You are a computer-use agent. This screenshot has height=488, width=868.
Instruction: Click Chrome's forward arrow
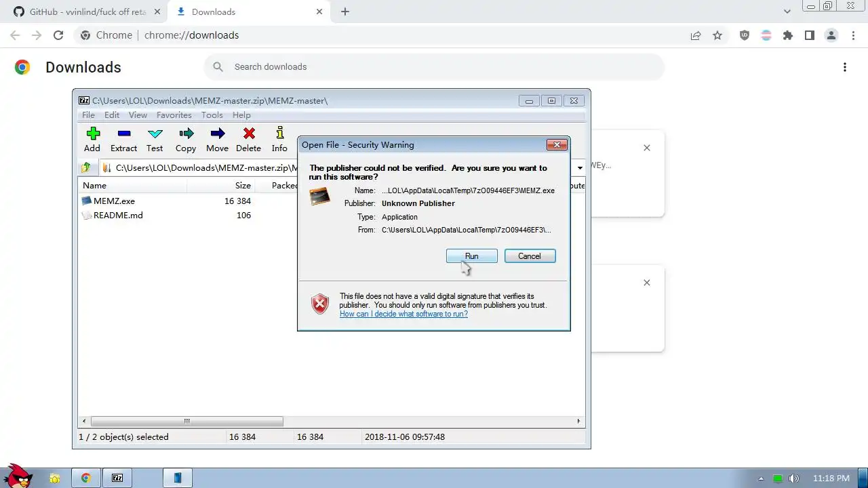click(37, 35)
